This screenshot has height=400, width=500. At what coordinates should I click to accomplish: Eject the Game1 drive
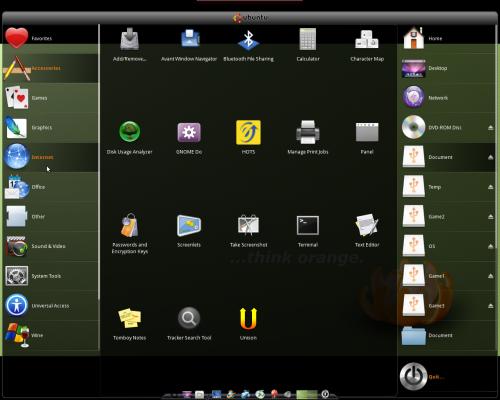491,276
